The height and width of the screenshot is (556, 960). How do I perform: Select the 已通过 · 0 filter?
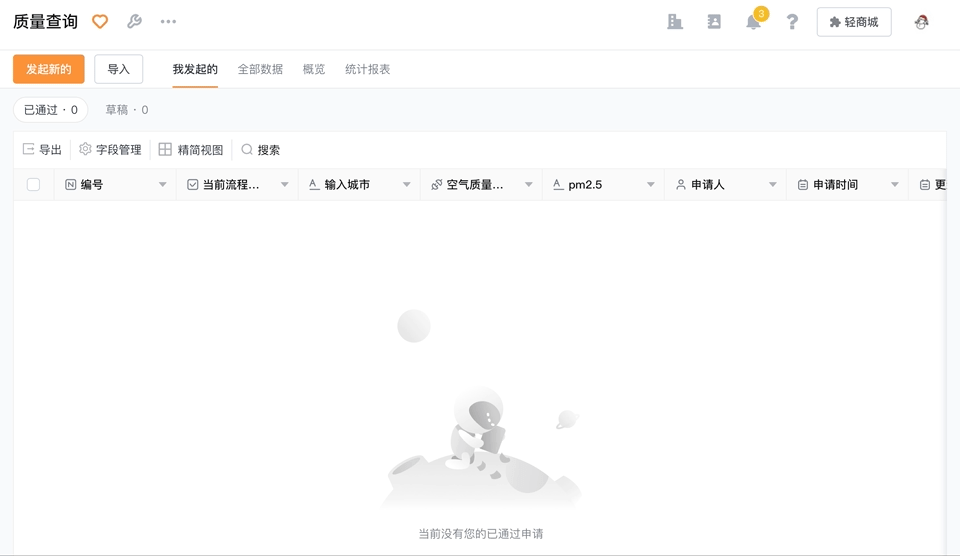point(51,110)
